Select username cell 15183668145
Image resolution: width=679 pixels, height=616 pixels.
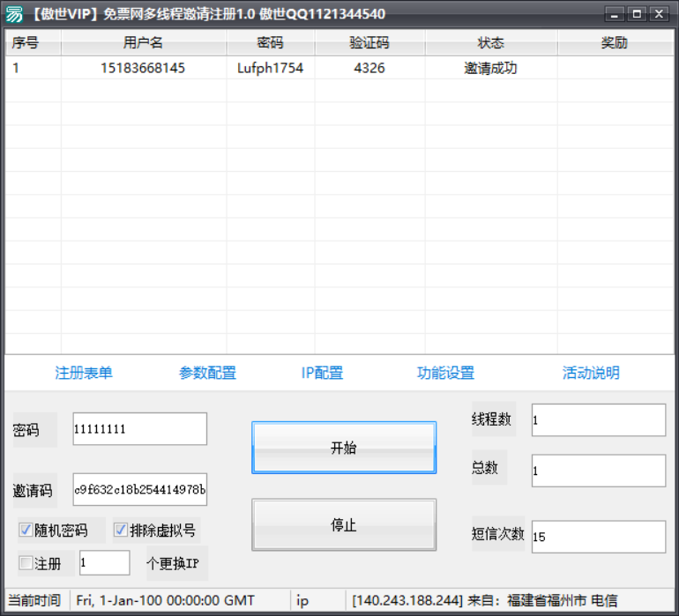143,68
